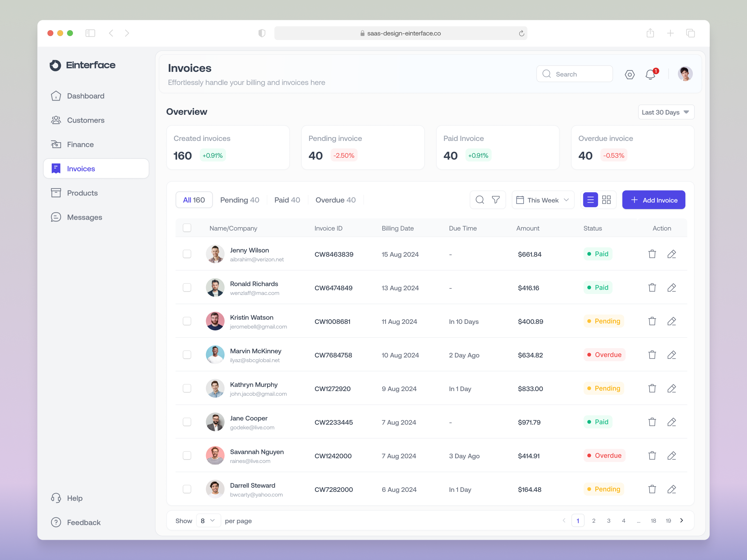Go to next page arrow

682,520
